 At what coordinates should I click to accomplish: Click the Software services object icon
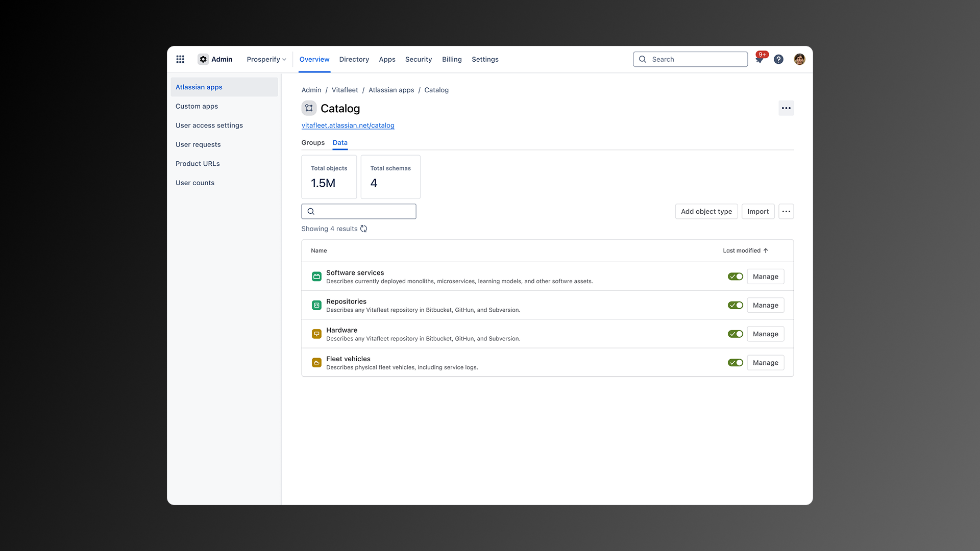tap(316, 277)
